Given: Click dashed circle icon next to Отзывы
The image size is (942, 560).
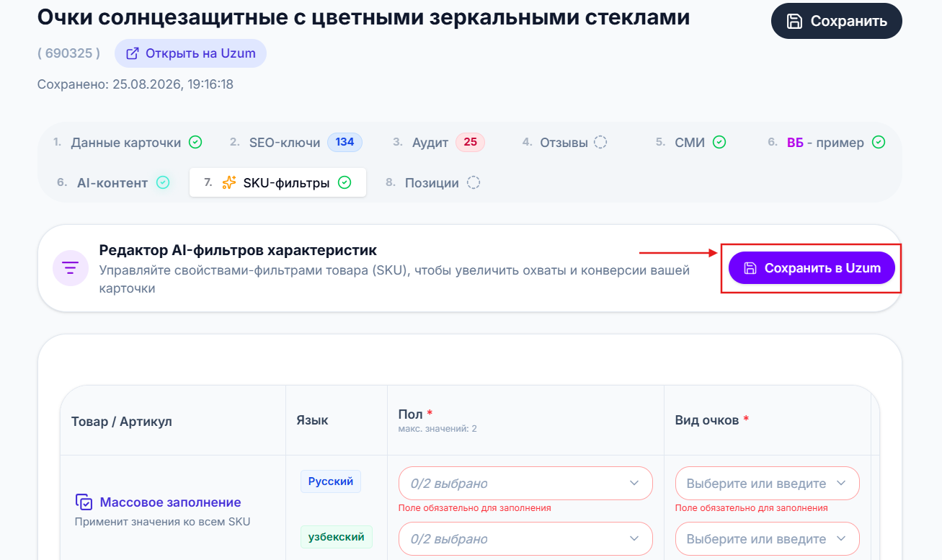Looking at the screenshot, I should pyautogui.click(x=600, y=143).
